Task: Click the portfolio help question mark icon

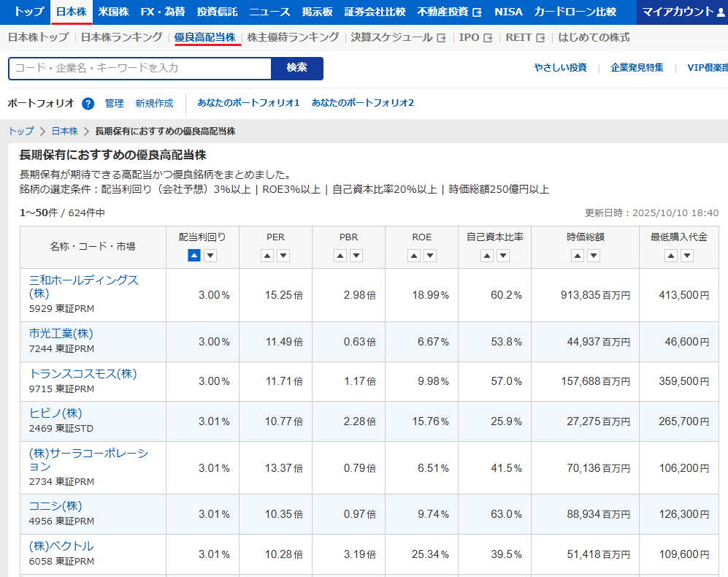Action: pyautogui.click(x=88, y=104)
